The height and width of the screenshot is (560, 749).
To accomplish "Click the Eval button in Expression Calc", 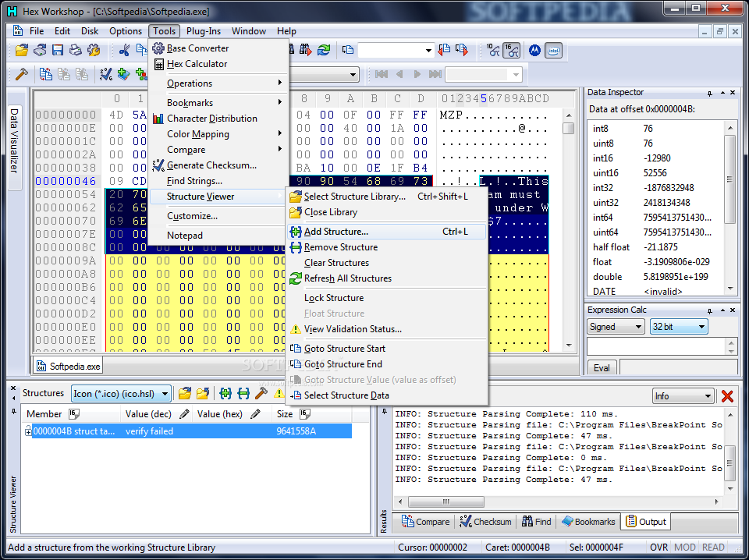I will coord(602,368).
